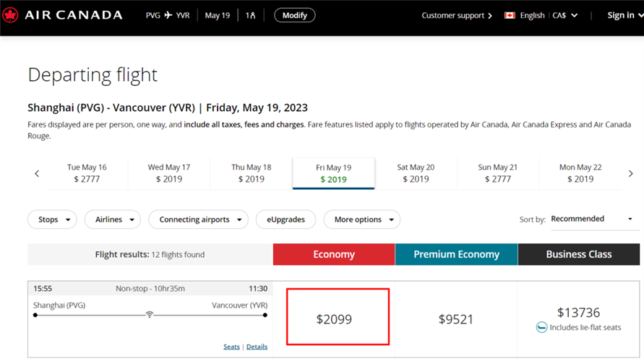This screenshot has height=361, width=644.
Task: Click the Canadian flag language icon
Action: click(x=510, y=15)
